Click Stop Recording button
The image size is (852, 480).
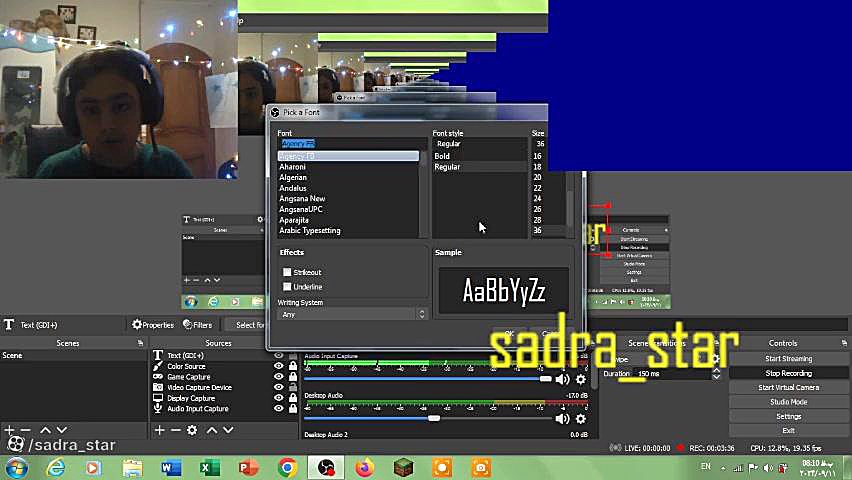(788, 373)
